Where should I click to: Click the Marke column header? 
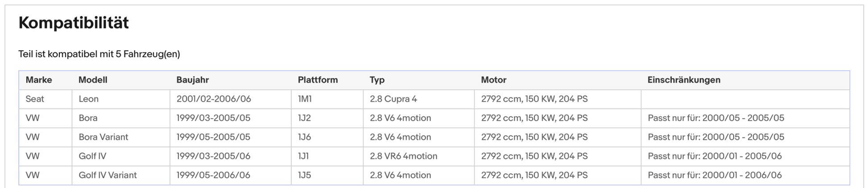point(39,80)
